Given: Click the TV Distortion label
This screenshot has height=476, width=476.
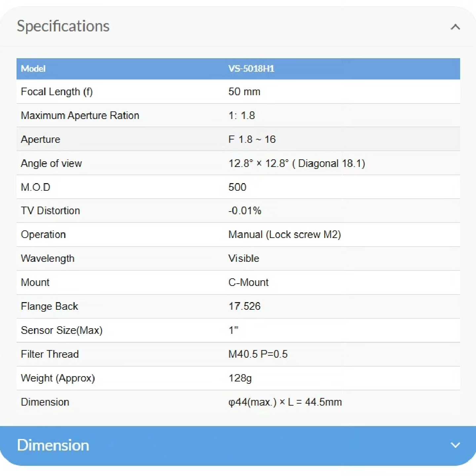Looking at the screenshot, I should [50, 211].
